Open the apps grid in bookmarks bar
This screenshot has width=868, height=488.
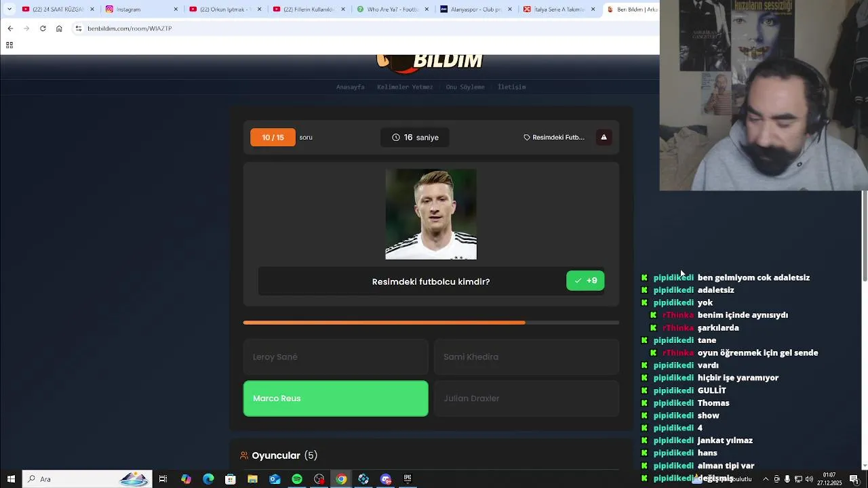point(9,45)
